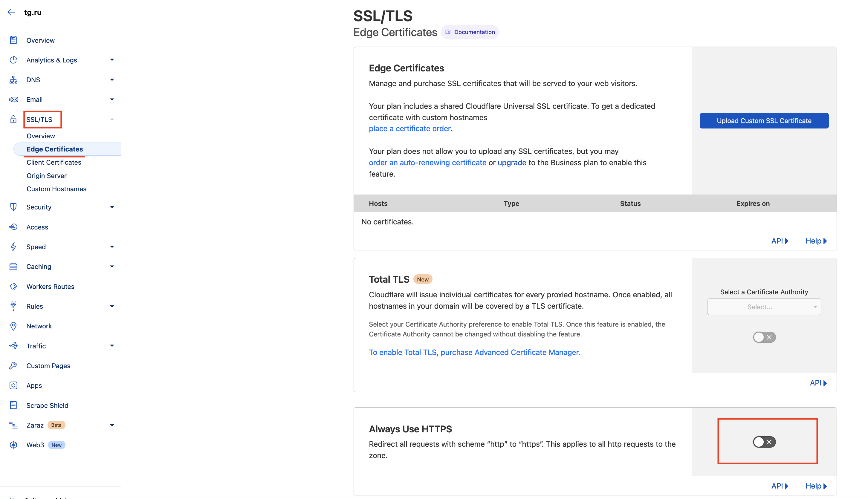Collapse the SSL/TLS section arrow
This screenshot has height=499, width=868.
pos(112,119)
